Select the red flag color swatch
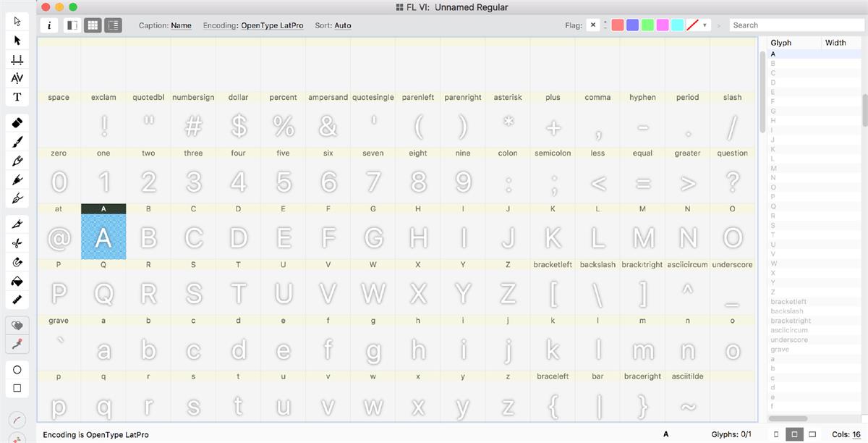This screenshot has width=868, height=443. [616, 25]
